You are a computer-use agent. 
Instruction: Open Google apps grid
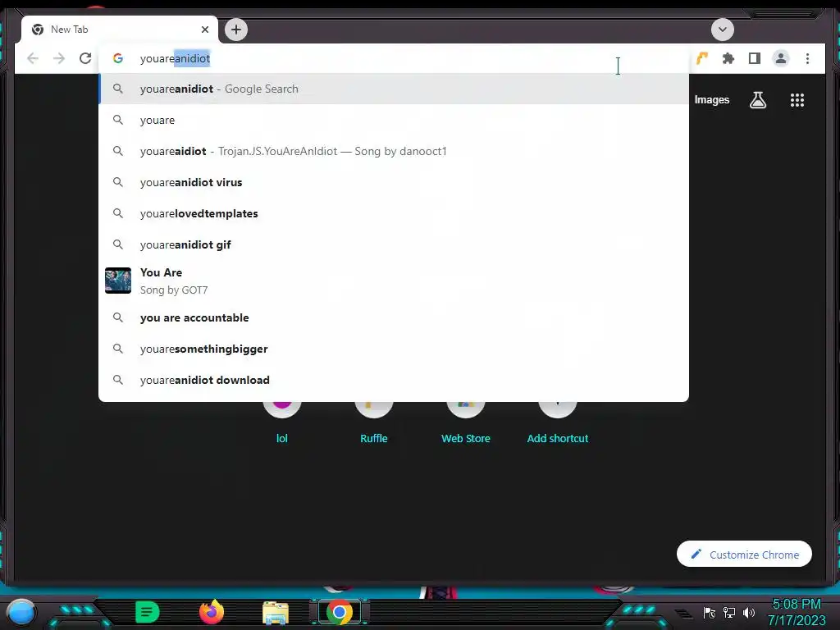point(797,99)
